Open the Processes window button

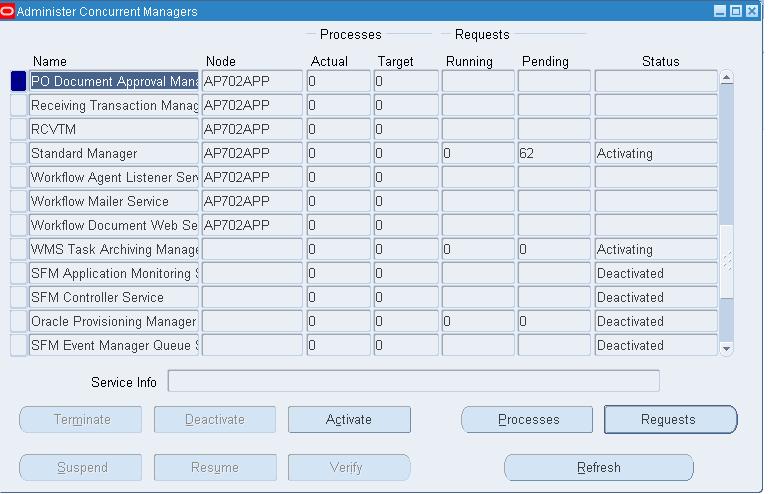pyautogui.click(x=527, y=420)
